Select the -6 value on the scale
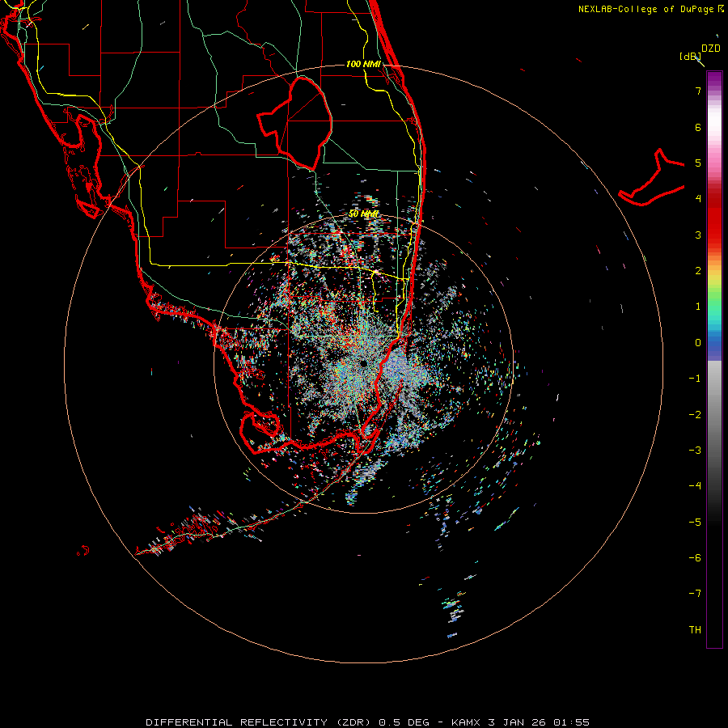The width and height of the screenshot is (728, 728). pyautogui.click(x=695, y=558)
